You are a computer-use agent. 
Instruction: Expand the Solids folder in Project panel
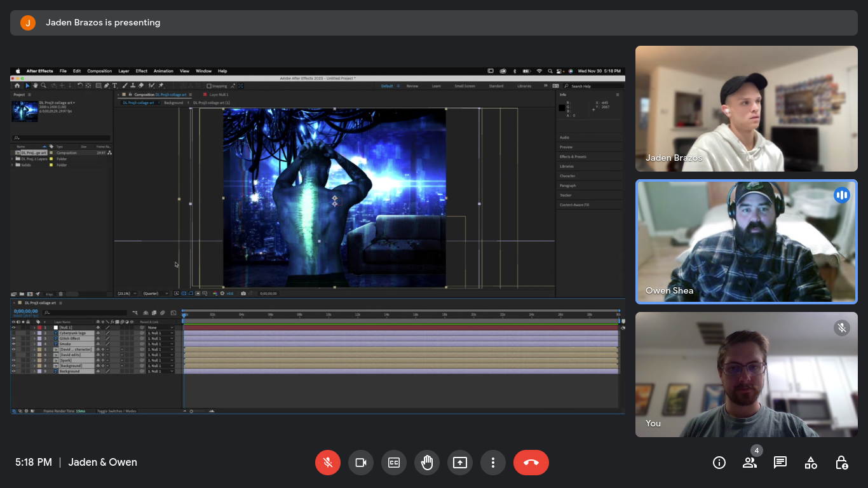13,165
